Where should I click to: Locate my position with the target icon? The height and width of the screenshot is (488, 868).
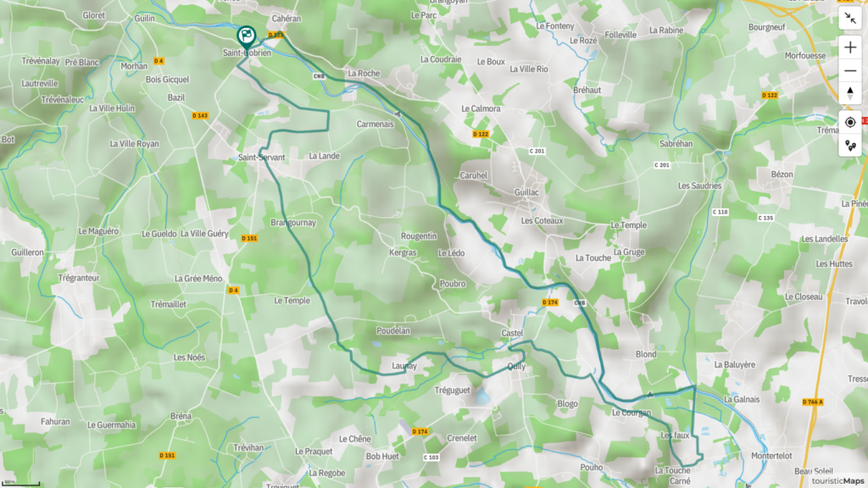849,122
